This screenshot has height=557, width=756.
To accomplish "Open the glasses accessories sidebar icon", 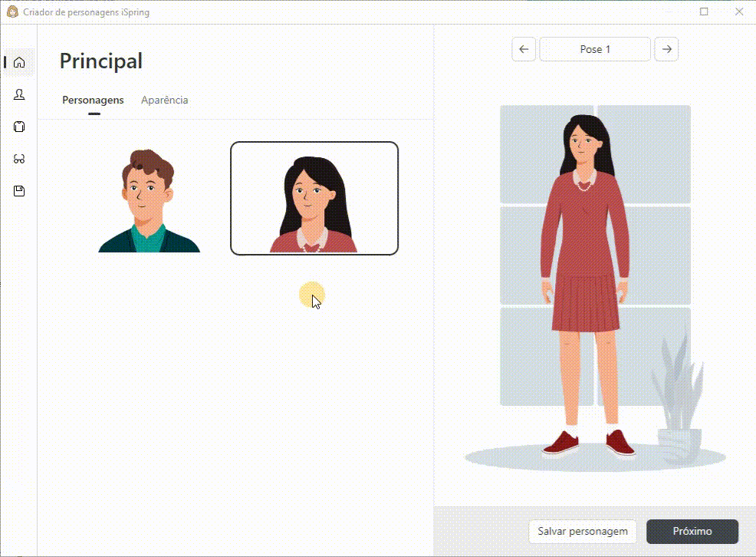I will coord(19,159).
